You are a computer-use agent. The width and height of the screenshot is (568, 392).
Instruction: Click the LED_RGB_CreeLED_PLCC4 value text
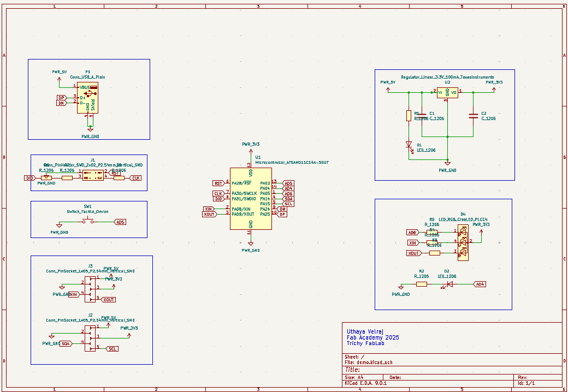(463, 219)
